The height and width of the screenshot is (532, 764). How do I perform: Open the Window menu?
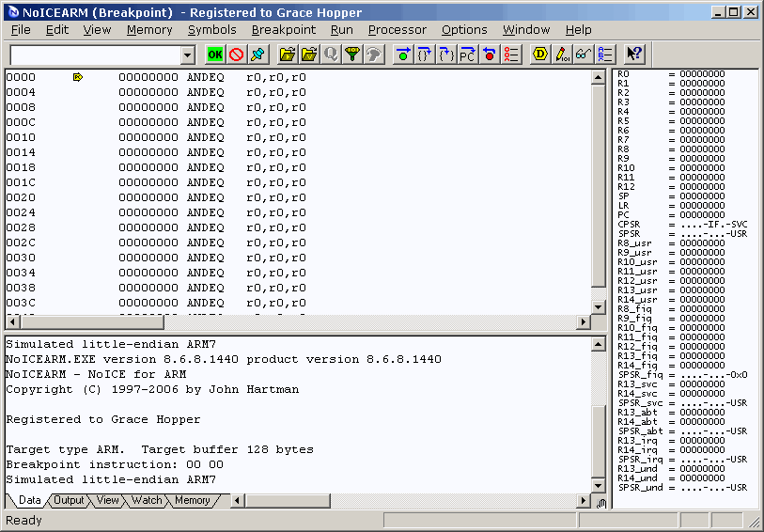click(526, 30)
